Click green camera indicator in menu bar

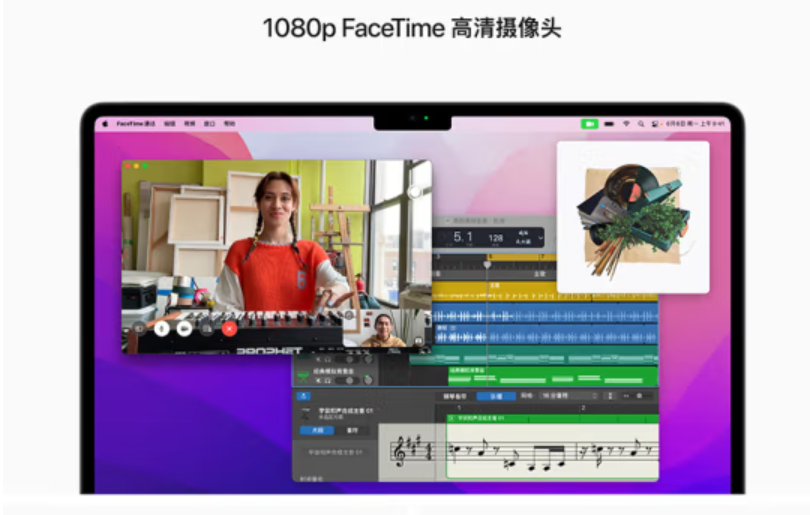coord(589,124)
